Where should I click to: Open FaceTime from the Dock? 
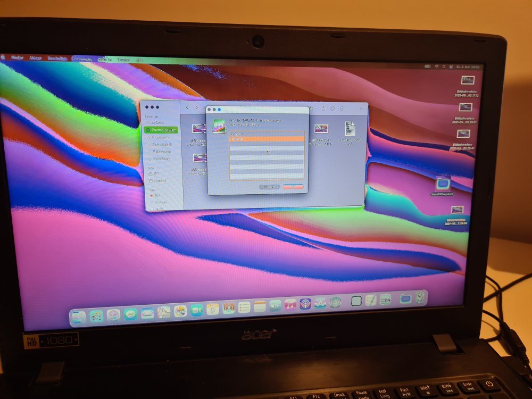point(196,310)
